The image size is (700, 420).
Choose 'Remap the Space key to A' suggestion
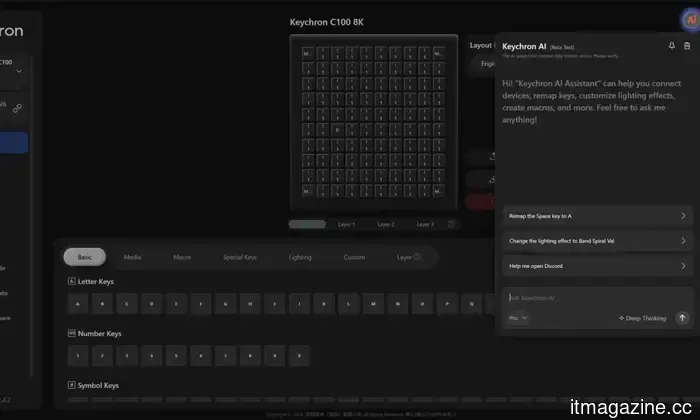[597, 216]
